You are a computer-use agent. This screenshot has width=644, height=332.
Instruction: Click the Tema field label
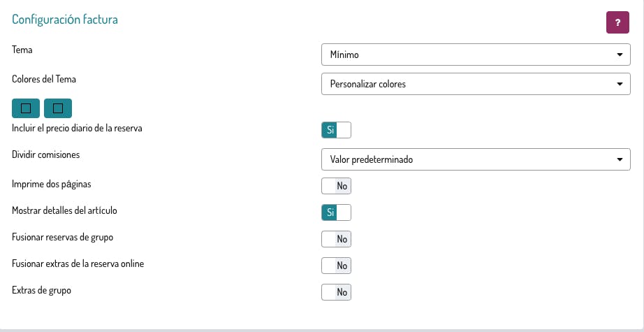(x=22, y=50)
